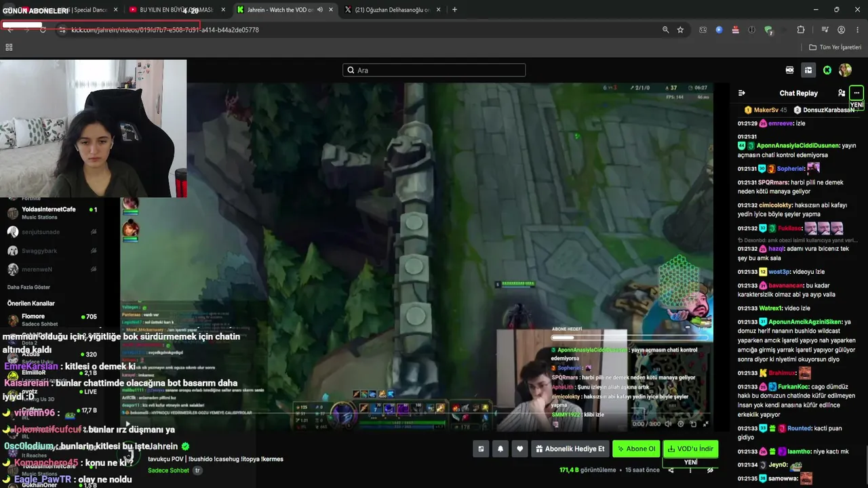Viewport: 868px width, 488px height.
Task: Open the Flomore recommended channel
Action: click(x=52, y=320)
